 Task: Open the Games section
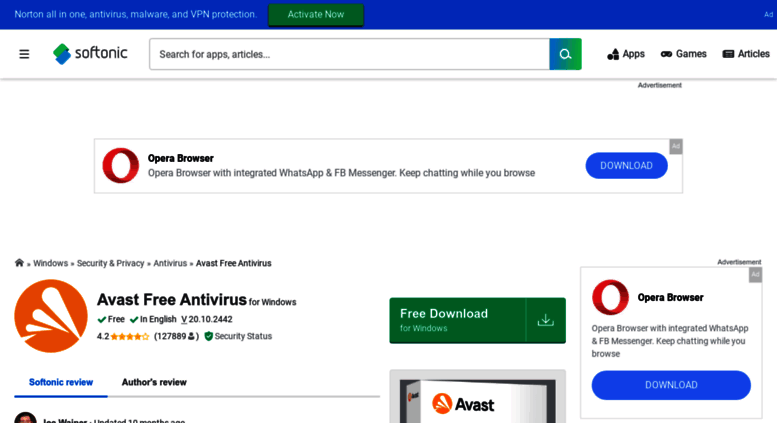(683, 54)
